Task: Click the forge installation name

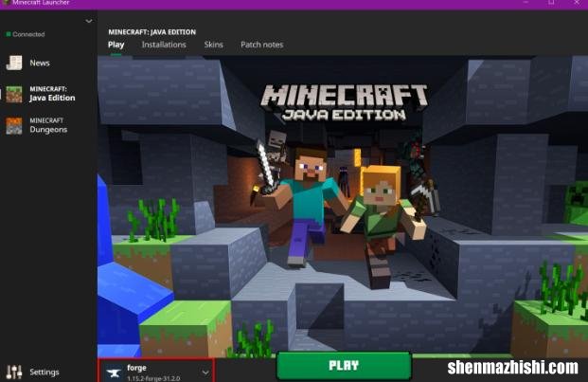Action: (136, 368)
